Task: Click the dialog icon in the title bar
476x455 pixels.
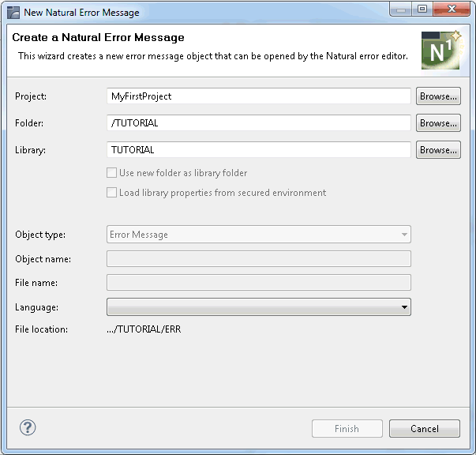Action: point(13,13)
